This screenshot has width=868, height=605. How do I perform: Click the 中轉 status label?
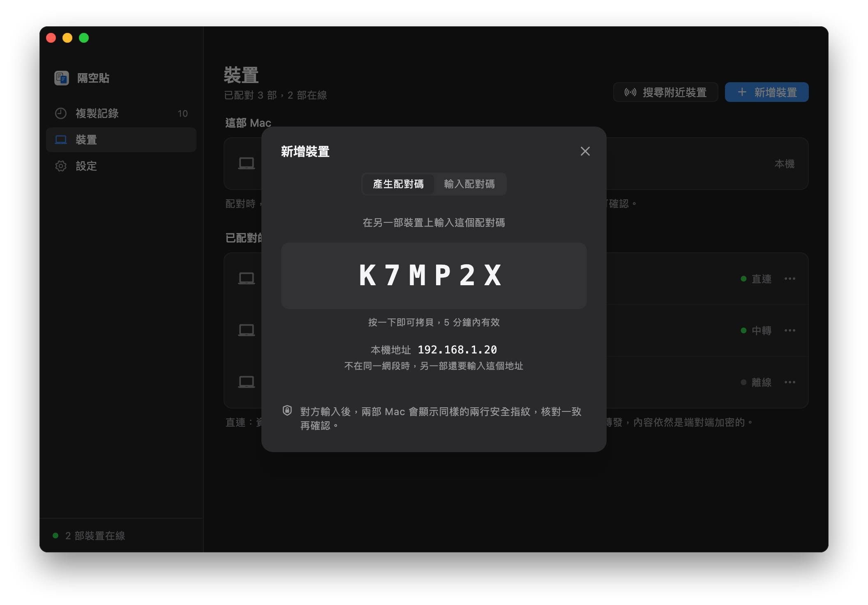coord(761,330)
